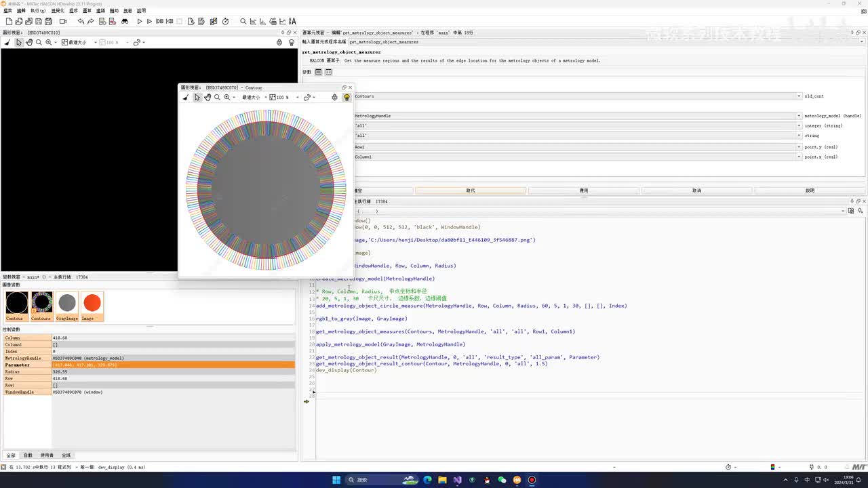Open the ROI shape dropdown arrow in the Contour window

pos(314,97)
